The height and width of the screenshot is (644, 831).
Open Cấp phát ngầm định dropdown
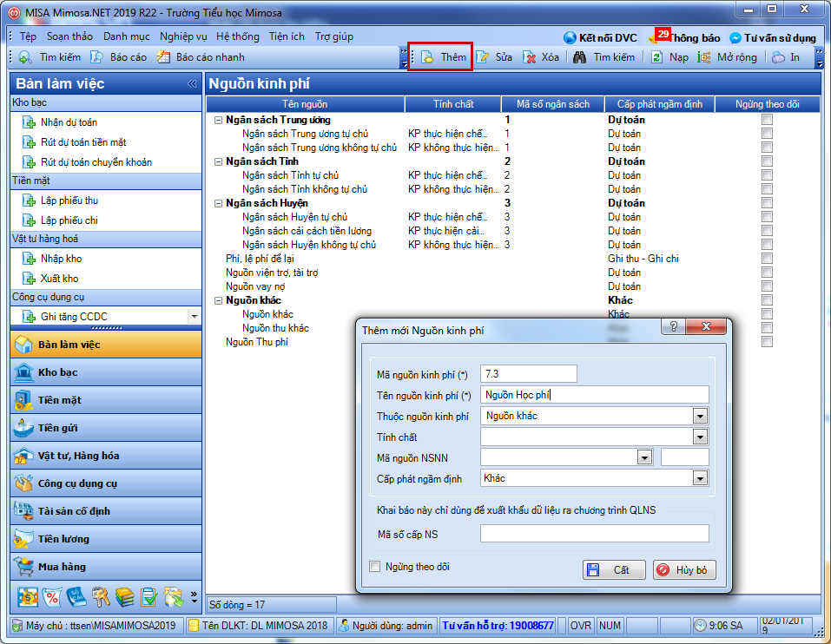tap(700, 479)
